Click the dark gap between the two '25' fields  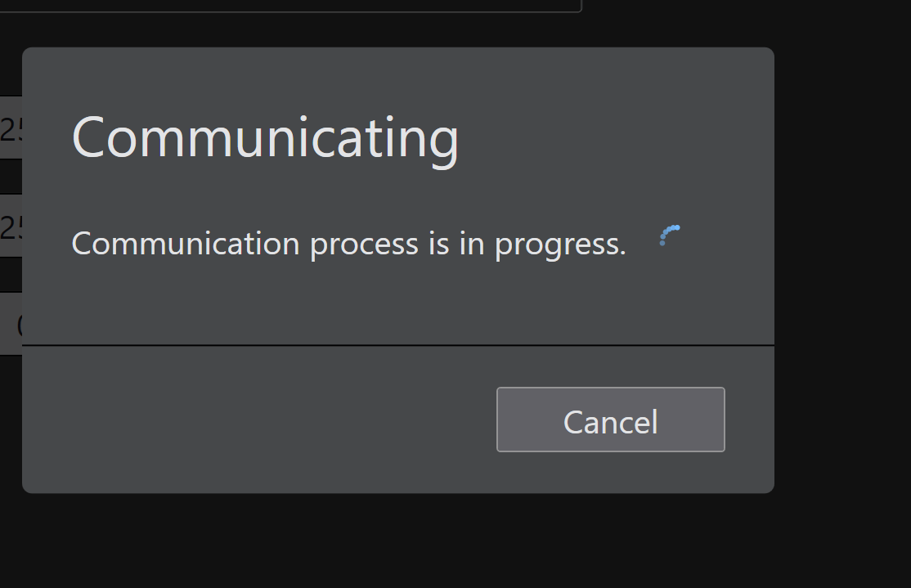11,177
